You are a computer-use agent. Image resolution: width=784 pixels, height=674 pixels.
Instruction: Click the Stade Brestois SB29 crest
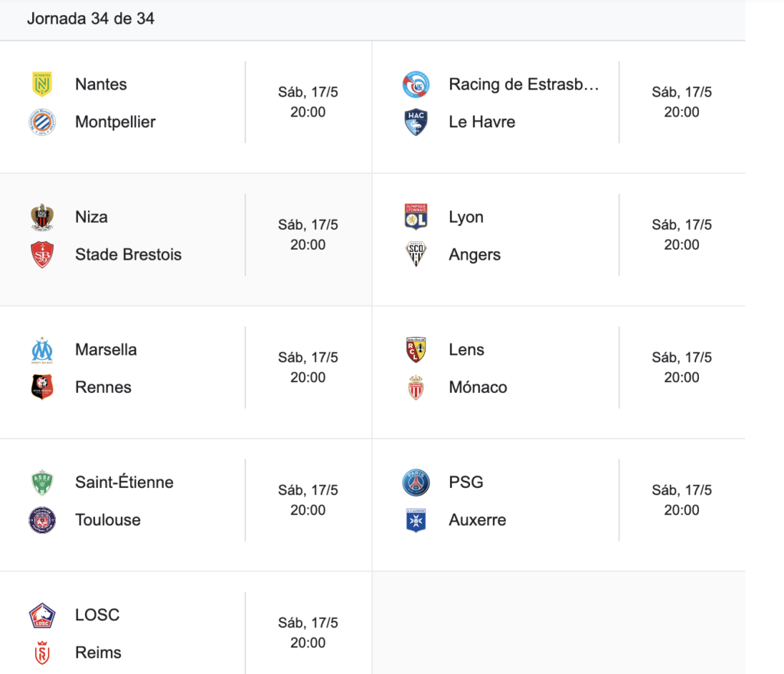click(42, 254)
